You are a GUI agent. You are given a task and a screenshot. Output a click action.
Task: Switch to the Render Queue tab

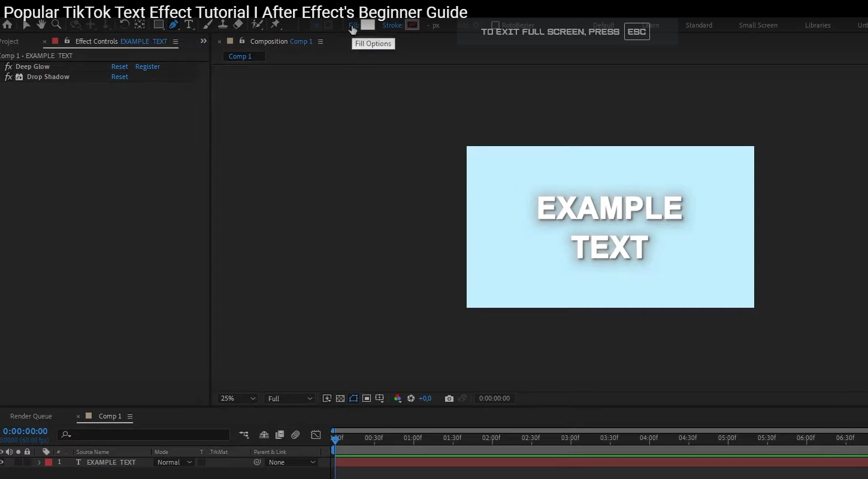31,416
